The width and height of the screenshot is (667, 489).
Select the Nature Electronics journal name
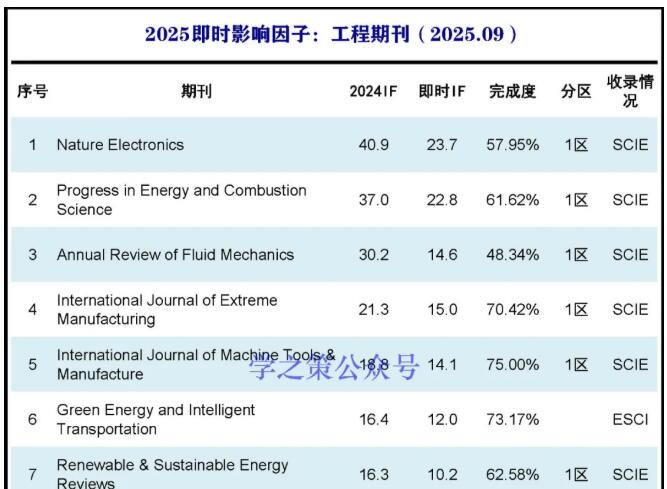120,145
